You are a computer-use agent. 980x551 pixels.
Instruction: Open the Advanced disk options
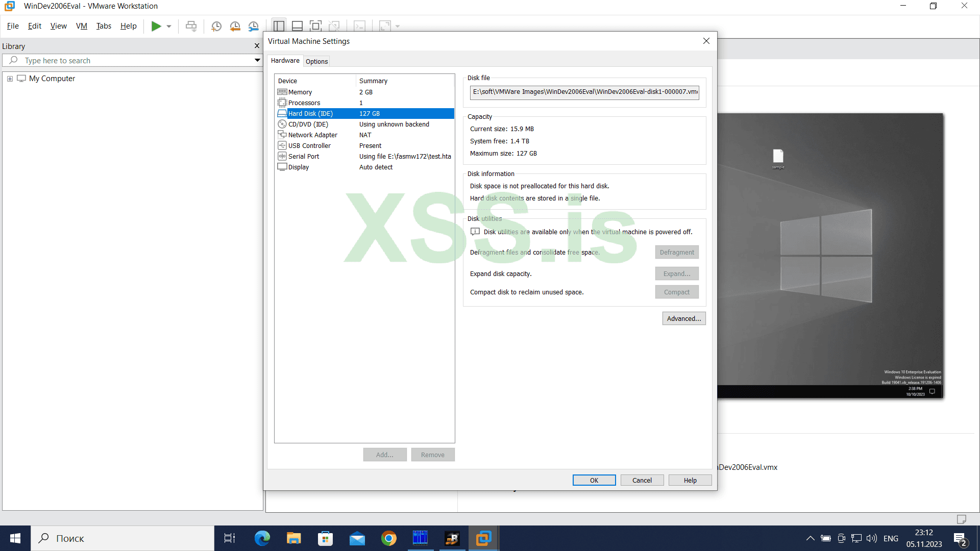tap(683, 318)
